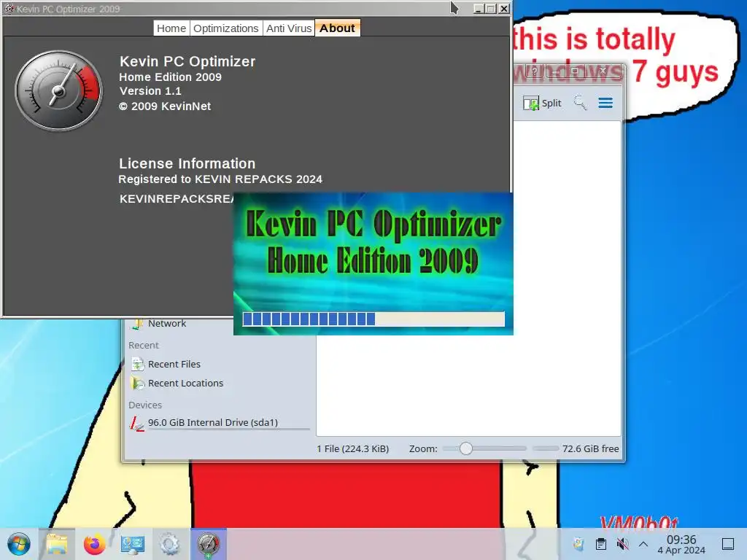Open the Anti Virus tab

pyautogui.click(x=289, y=28)
